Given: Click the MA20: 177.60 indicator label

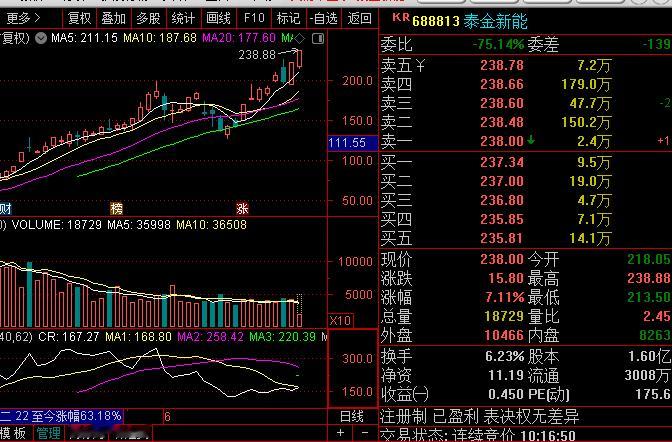Looking at the screenshot, I should [x=238, y=38].
